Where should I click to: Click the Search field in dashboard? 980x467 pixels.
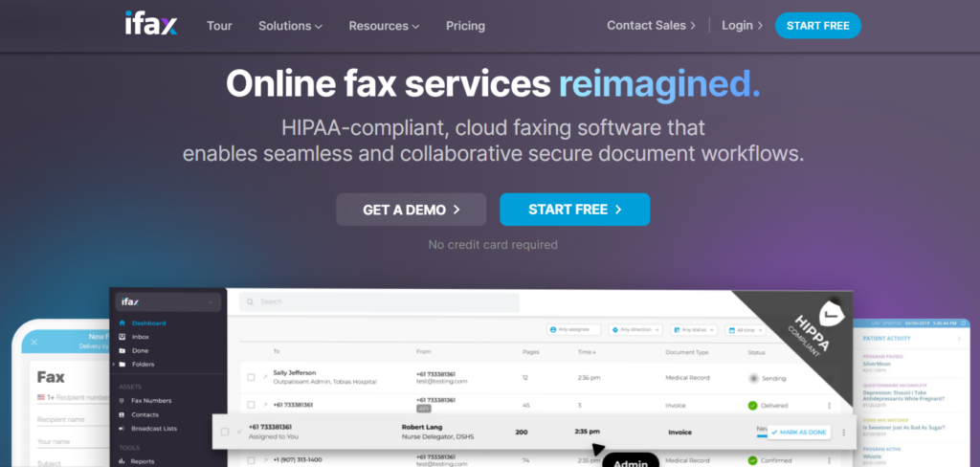[378, 301]
